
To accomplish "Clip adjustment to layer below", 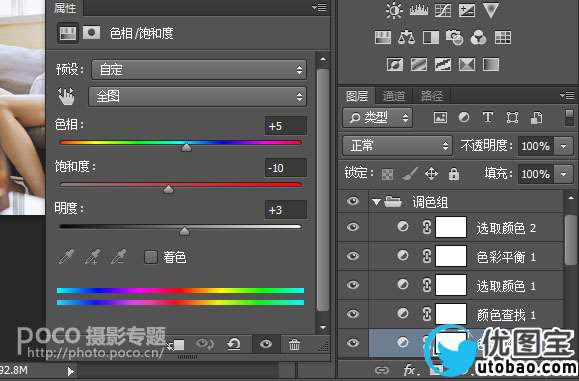I will pos(176,345).
